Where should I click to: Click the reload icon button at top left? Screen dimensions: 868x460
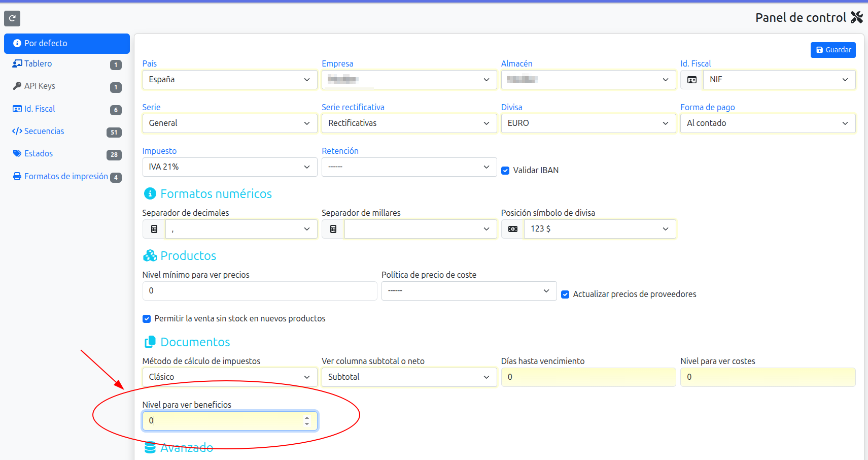[x=12, y=18]
